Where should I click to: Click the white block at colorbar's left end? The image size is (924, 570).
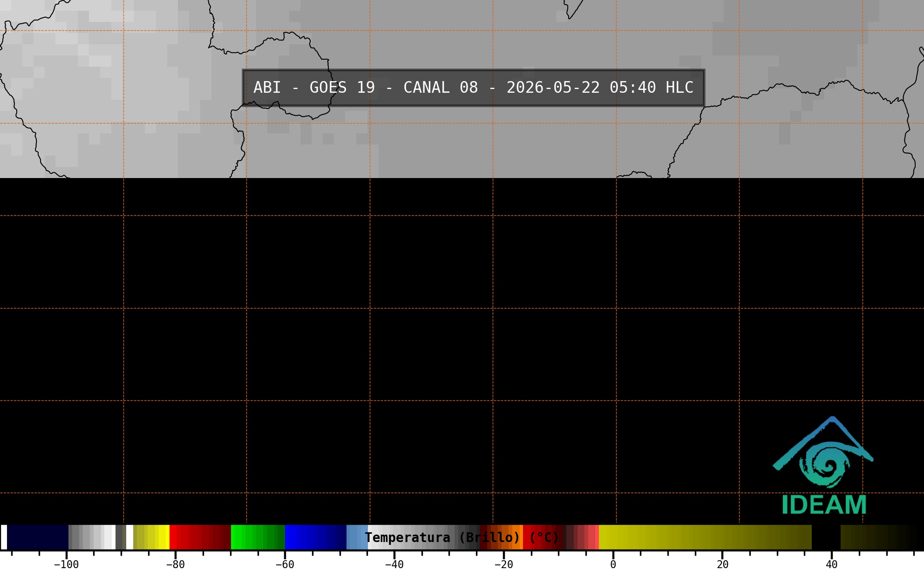pos(4,537)
